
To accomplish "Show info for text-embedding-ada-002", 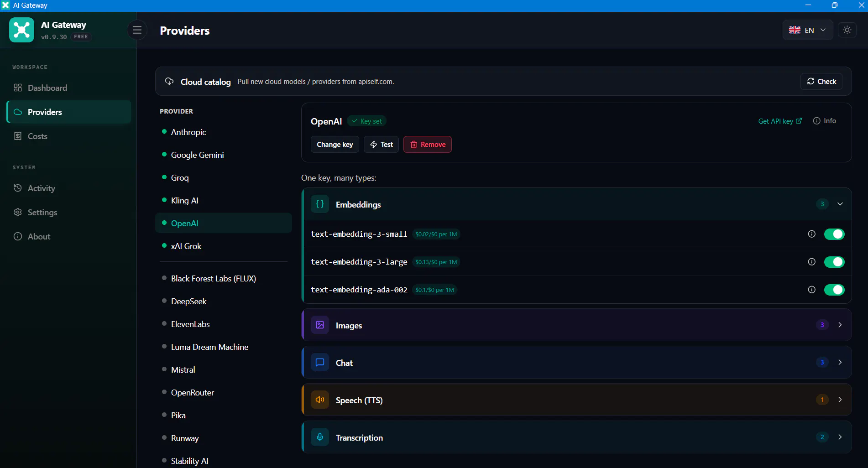I will tap(811, 290).
